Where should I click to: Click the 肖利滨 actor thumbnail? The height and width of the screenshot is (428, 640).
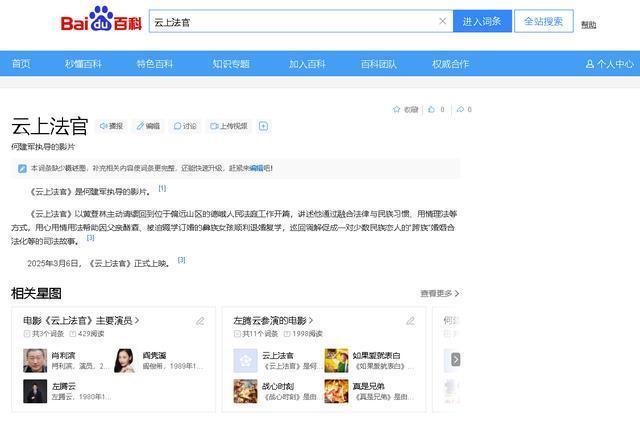tap(35, 360)
